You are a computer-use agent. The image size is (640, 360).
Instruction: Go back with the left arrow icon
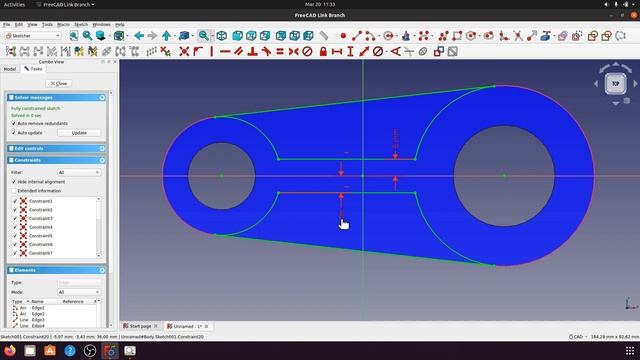(139, 36)
